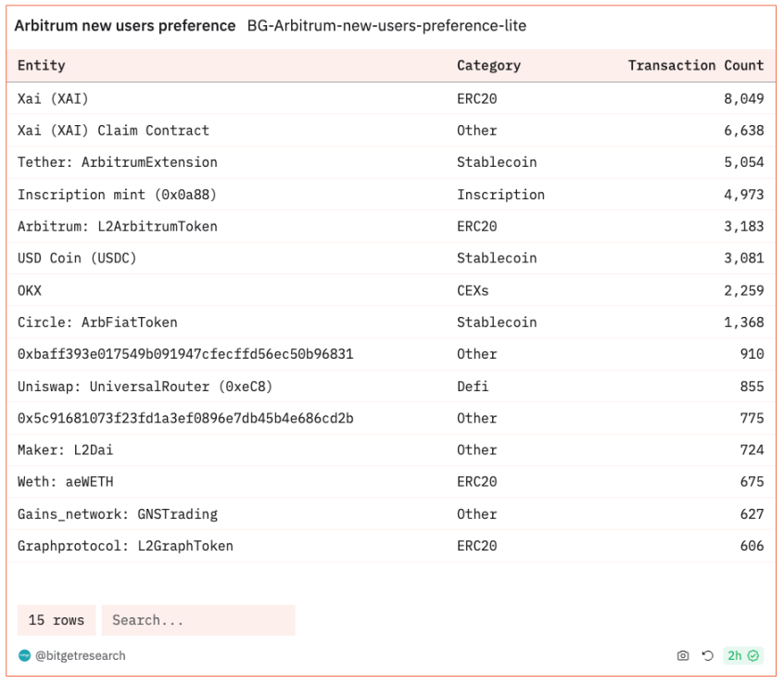The height and width of the screenshot is (684, 784).
Task: Click the refresh query icon
Action: (708, 656)
